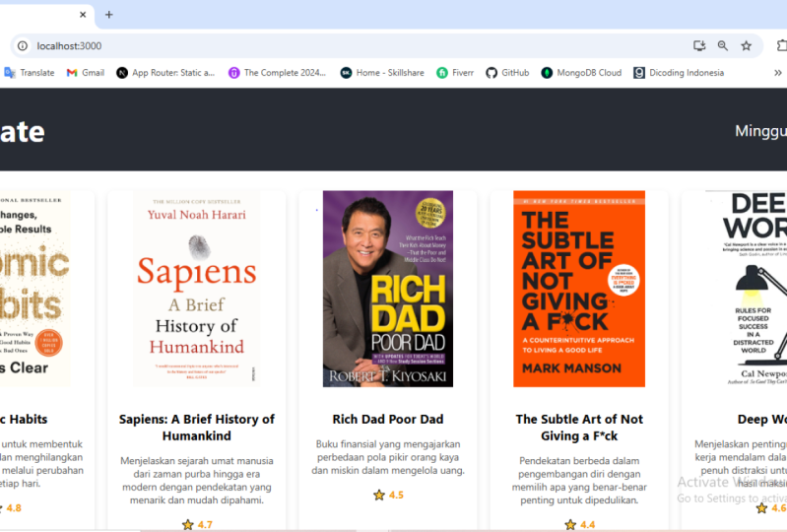Open the extensions puzzle icon
The width and height of the screenshot is (787, 532).
(x=782, y=45)
